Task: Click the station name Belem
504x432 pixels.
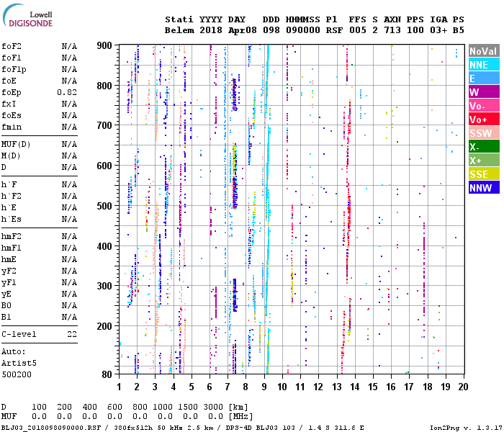Action: tap(179, 30)
